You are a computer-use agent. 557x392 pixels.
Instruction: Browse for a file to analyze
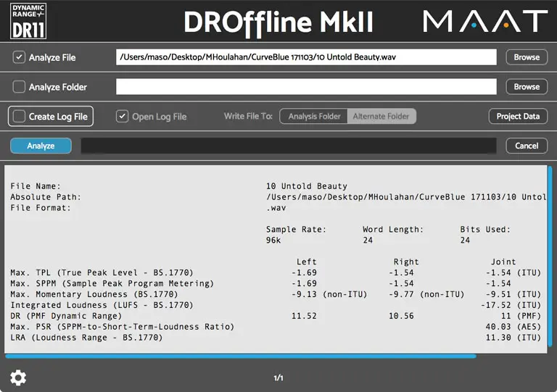click(x=527, y=57)
